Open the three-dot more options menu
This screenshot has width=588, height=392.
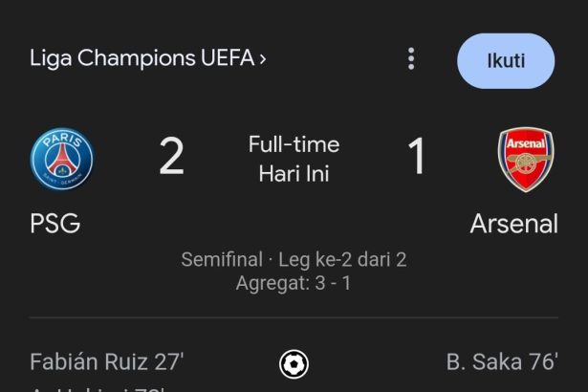click(x=411, y=59)
